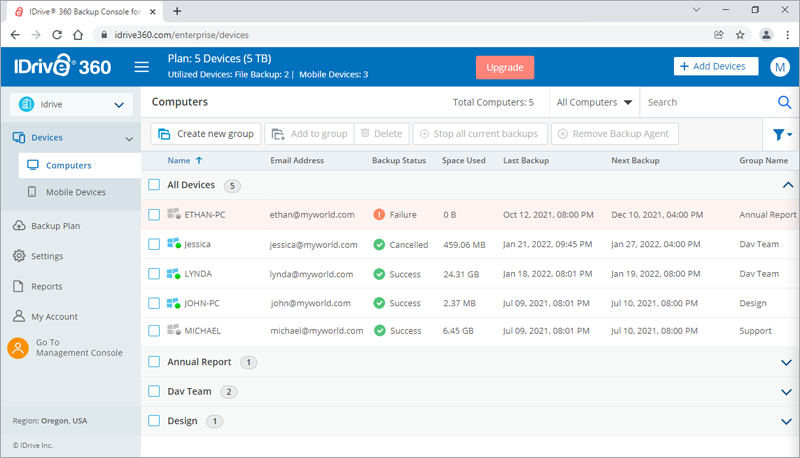This screenshot has height=458, width=800.
Task: Click the ETHAN-PC computer icon
Action: [174, 214]
